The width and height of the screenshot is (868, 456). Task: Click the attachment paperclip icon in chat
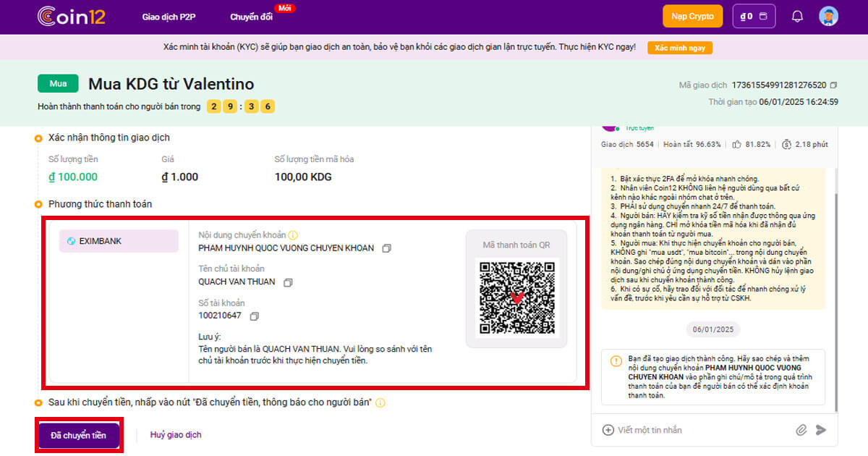coord(801,430)
